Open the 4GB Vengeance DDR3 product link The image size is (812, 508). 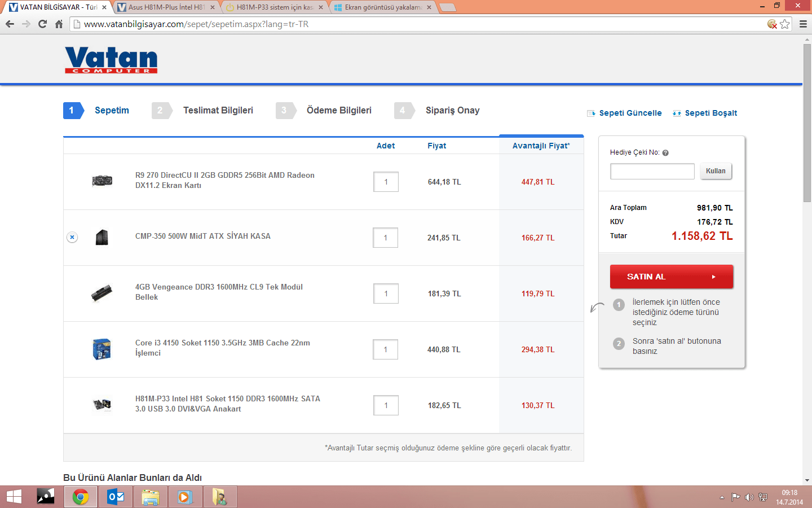pyautogui.click(x=219, y=292)
